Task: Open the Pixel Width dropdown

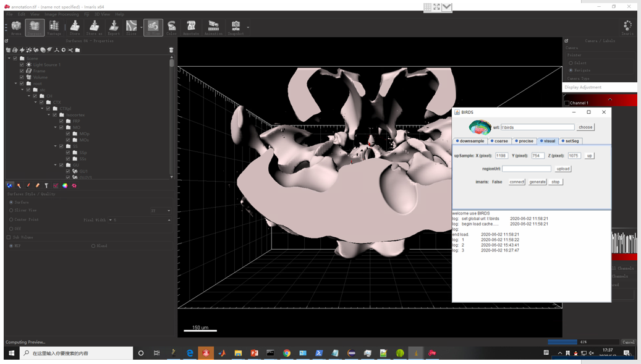Action: coord(111,220)
